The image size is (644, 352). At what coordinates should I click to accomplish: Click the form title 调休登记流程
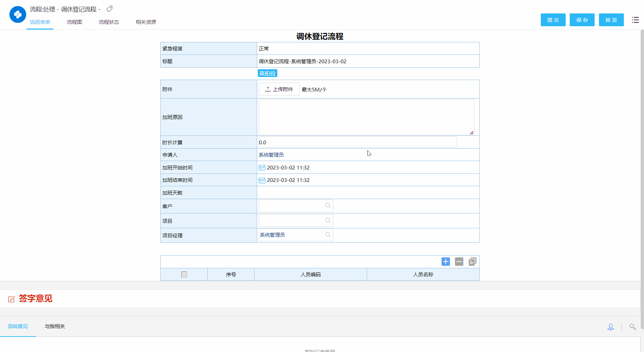(320, 36)
